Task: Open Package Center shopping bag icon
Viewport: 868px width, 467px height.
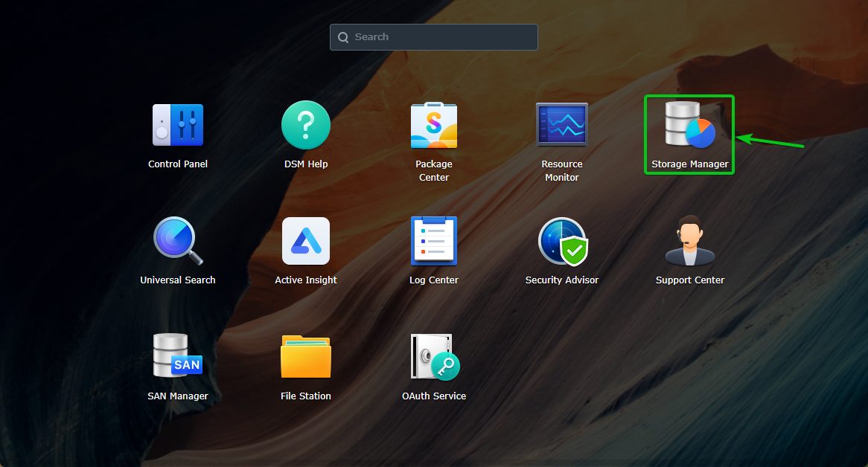Action: tap(434, 125)
